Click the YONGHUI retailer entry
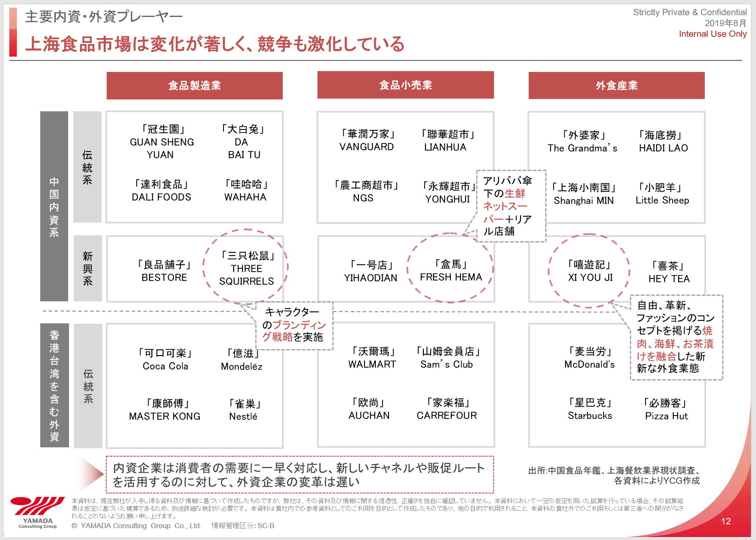The image size is (756, 540). point(448,193)
